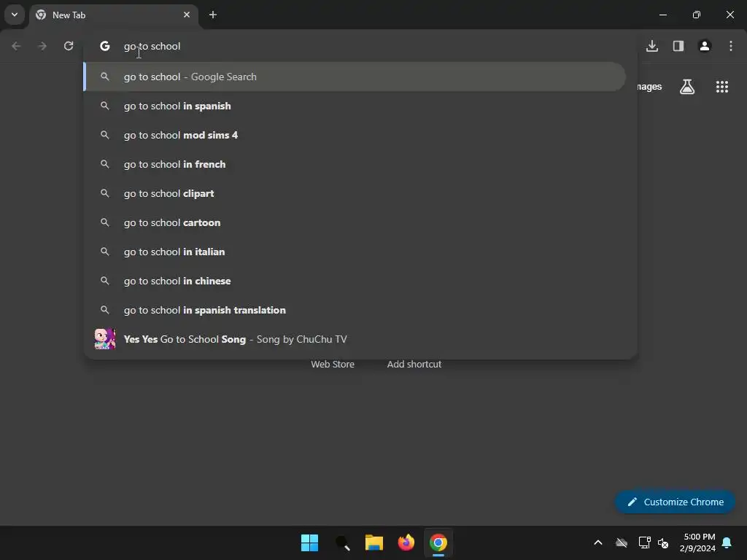Click magnifier icon beside 'in spanish' suggestion

[105, 106]
